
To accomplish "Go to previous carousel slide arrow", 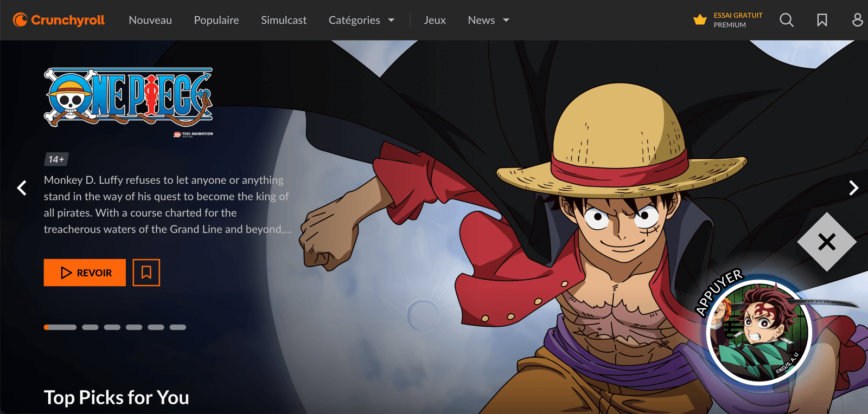I will tap(22, 188).
